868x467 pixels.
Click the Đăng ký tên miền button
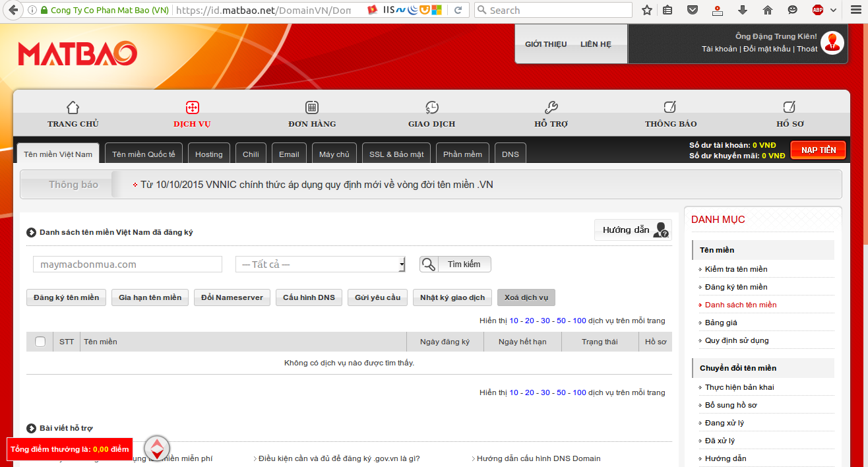click(67, 297)
